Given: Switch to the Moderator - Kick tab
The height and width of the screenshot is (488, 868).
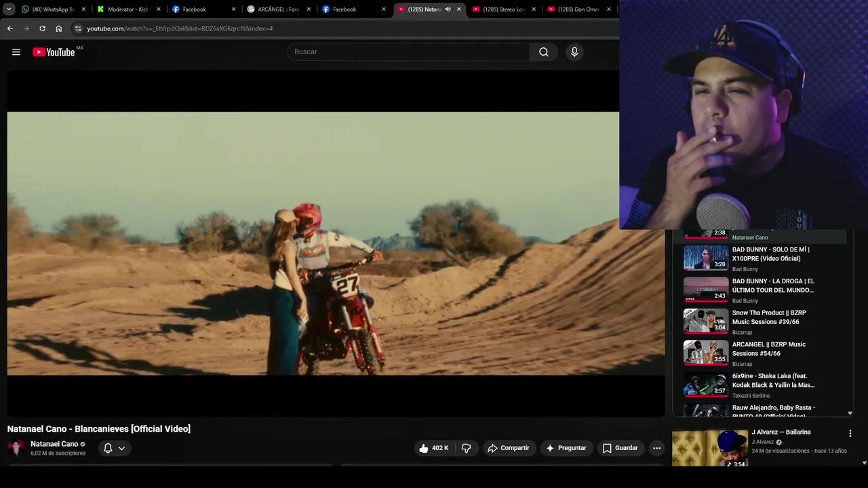Looking at the screenshot, I should tap(129, 9).
